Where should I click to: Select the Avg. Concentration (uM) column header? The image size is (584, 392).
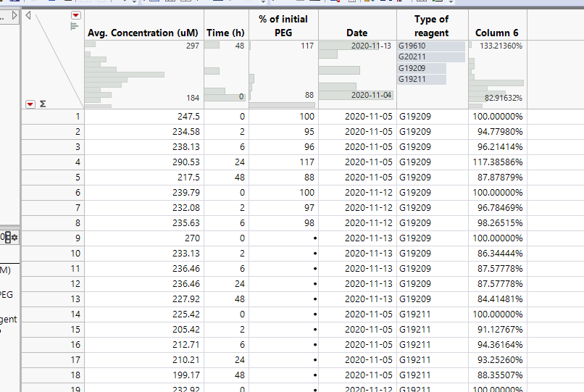click(143, 33)
